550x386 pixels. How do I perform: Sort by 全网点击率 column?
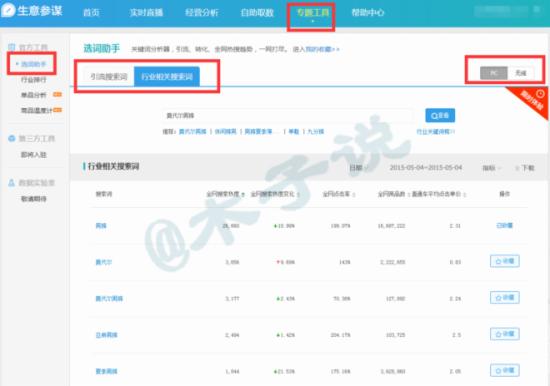(338, 194)
